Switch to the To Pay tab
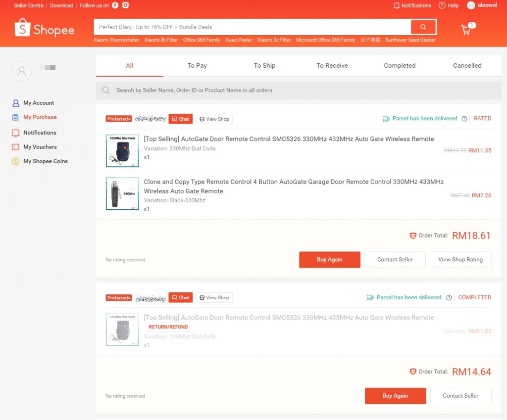The height and width of the screenshot is (420, 507). click(197, 65)
